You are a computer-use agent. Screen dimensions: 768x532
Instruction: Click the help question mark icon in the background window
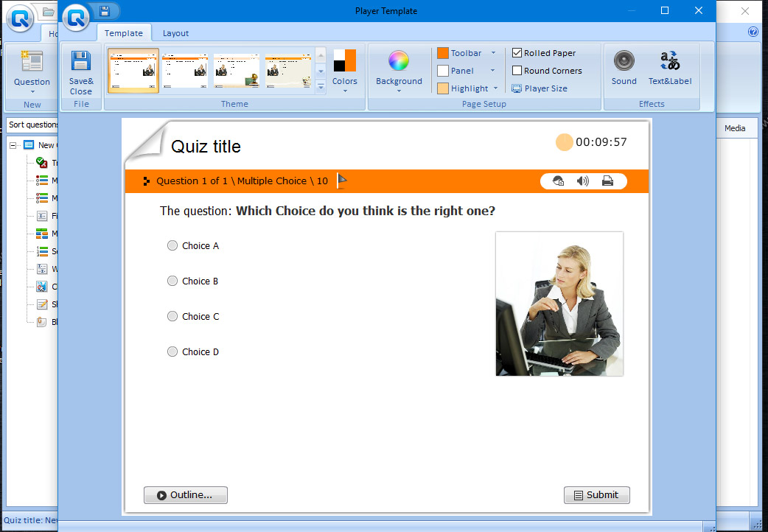(753, 32)
